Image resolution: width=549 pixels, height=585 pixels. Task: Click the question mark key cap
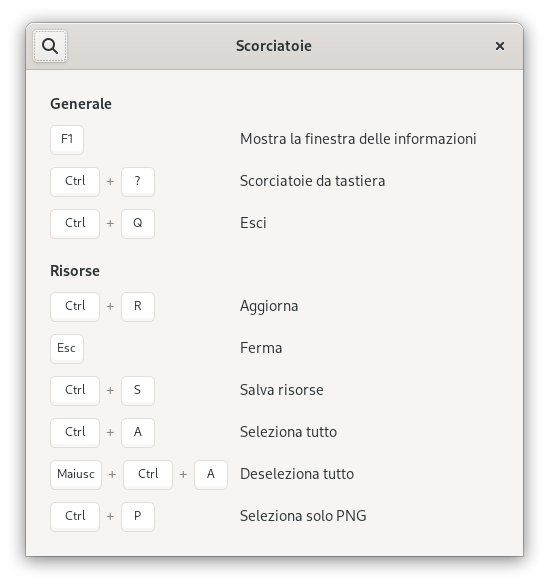[x=138, y=181]
